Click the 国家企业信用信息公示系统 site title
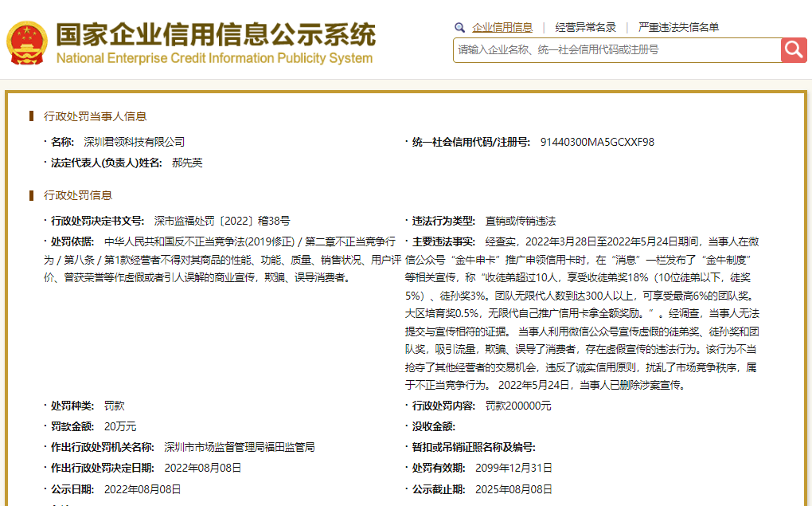Viewport: 812px width, 506px height. (215, 34)
